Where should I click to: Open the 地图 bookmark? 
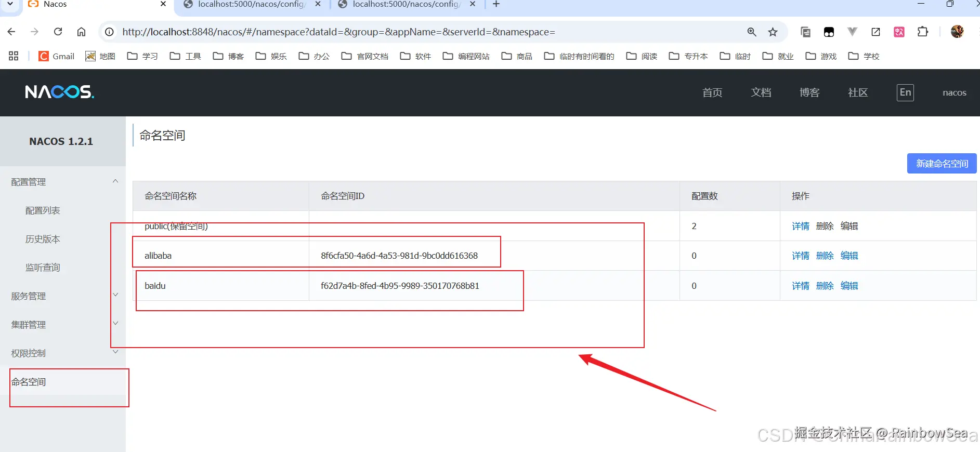(x=100, y=56)
